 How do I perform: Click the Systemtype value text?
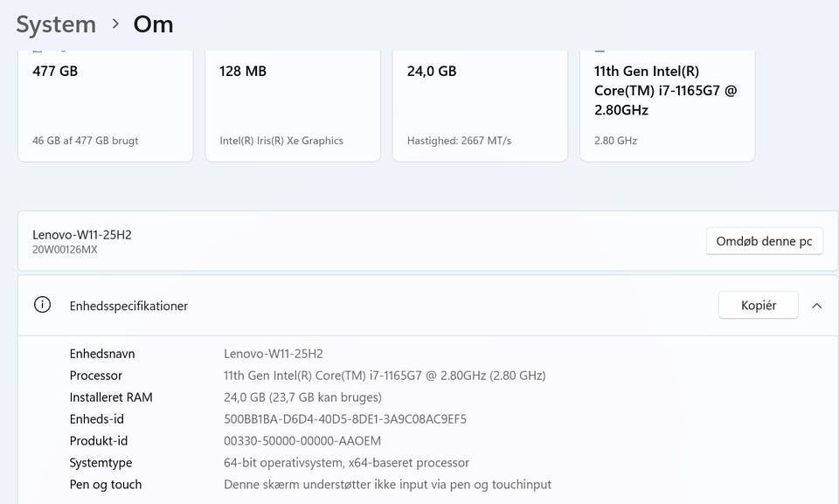coord(346,463)
